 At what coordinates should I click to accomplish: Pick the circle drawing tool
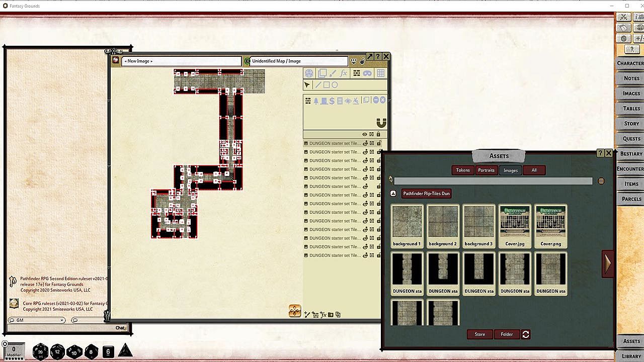pos(334,85)
